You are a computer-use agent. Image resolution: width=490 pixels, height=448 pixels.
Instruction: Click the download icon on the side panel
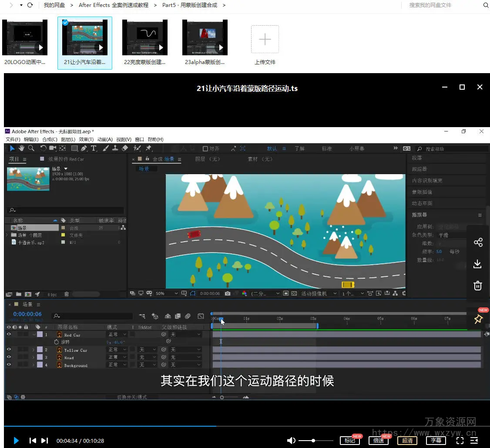(478, 264)
